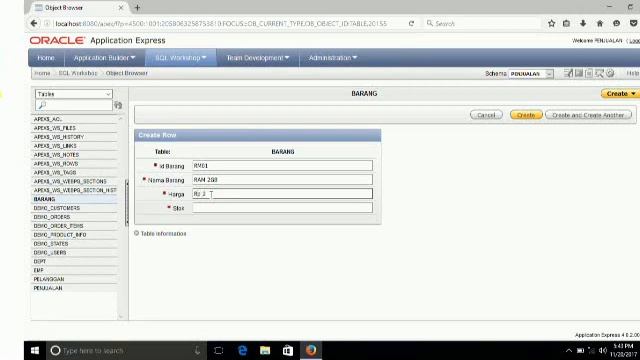This screenshot has height=360, width=640.
Task: Click the magnifier icon in object search field
Action: [42, 105]
